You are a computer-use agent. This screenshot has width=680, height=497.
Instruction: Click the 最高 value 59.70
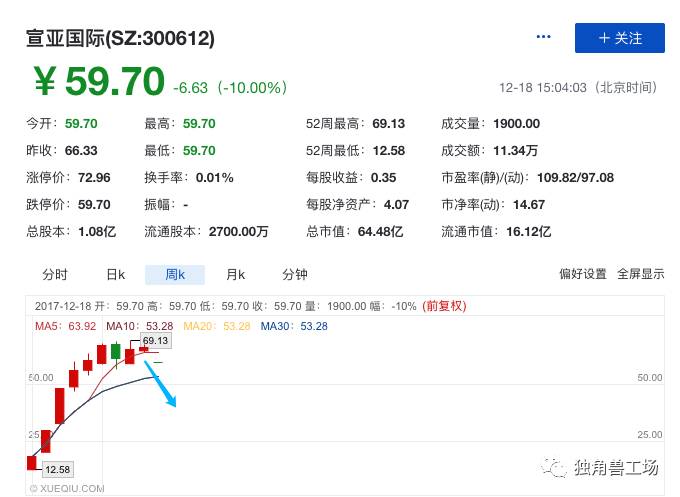coord(199,124)
